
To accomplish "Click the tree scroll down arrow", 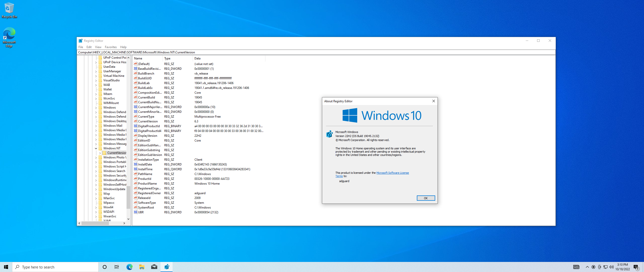I will [128, 219].
